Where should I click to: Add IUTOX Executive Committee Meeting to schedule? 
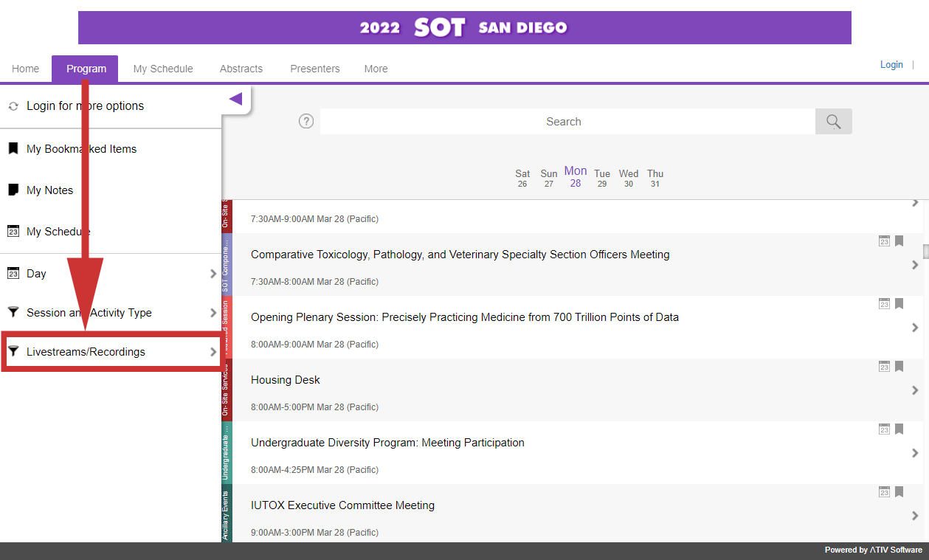point(884,492)
